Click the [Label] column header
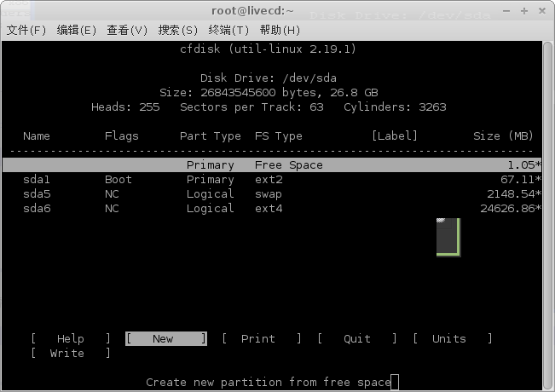This screenshot has width=555, height=392. (x=395, y=136)
